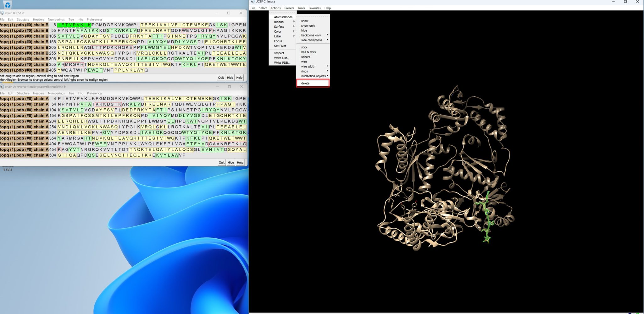
Task: Open the Recycle Bin desktop icon
Action: (8, 4)
